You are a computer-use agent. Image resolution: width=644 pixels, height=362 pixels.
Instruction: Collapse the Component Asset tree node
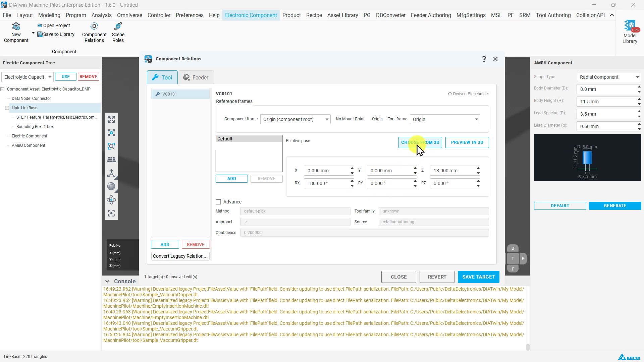click(x=3, y=89)
